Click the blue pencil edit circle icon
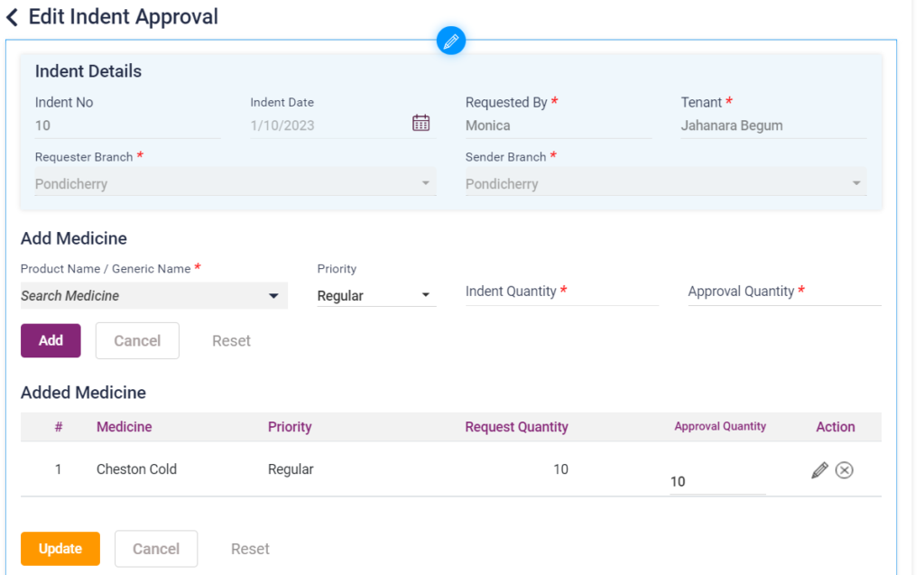924x575 pixels. coord(450,41)
